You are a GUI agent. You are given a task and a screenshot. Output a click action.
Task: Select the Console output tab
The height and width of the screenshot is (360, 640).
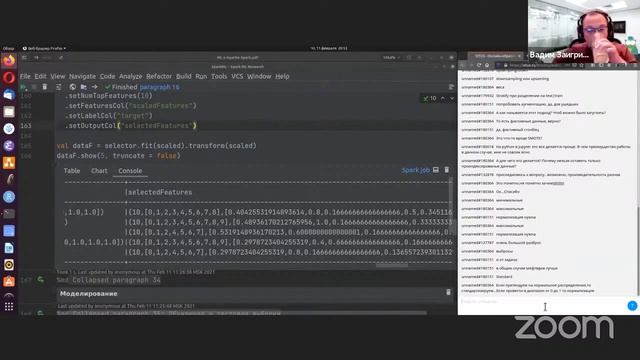point(130,171)
